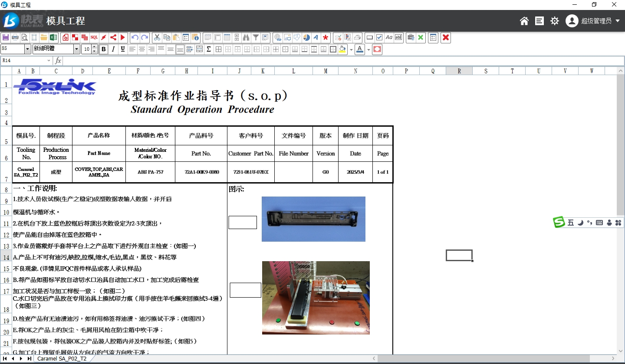Go to the first sheet with the navigation arrow
Screen dimensions: 625x364
coord(5,359)
